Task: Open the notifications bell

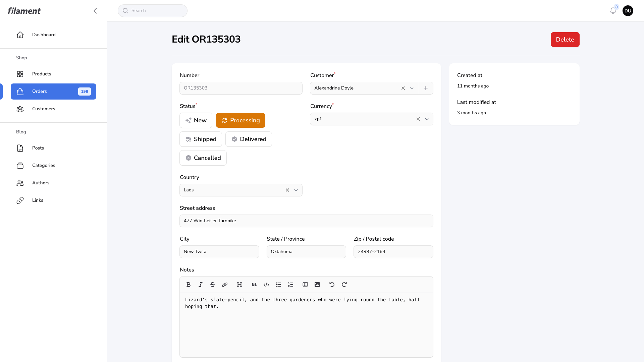Action: point(613,11)
